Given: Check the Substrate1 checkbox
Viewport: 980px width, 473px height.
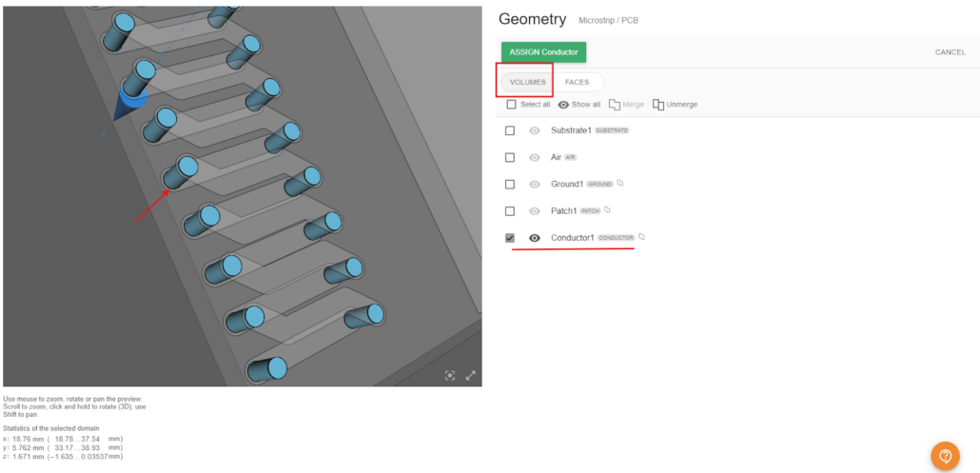Looking at the screenshot, I should (510, 130).
